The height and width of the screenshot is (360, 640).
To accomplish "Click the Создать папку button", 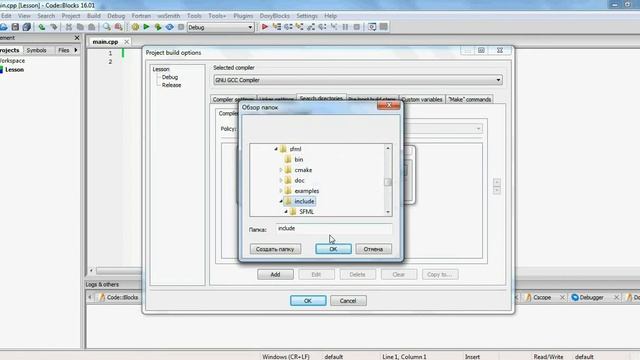I will click(x=275, y=249).
